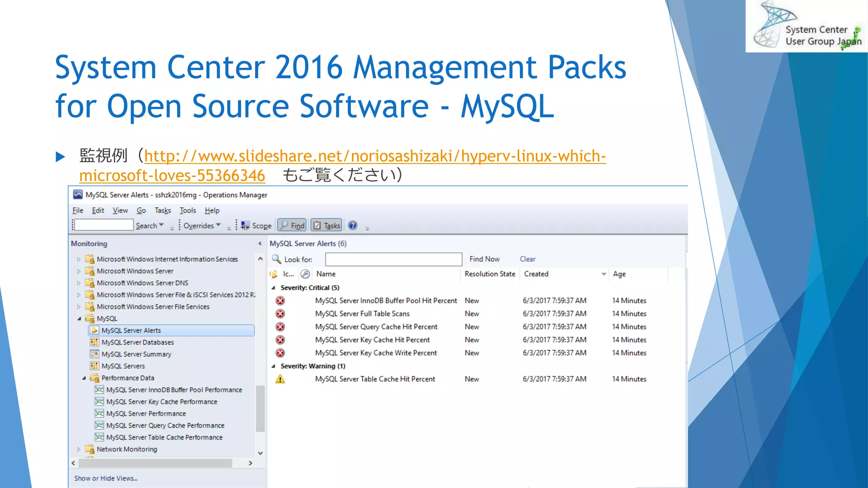Viewport: 868px width, 488px height.
Task: Expand the Microsoft Windows Server node
Action: click(79, 271)
